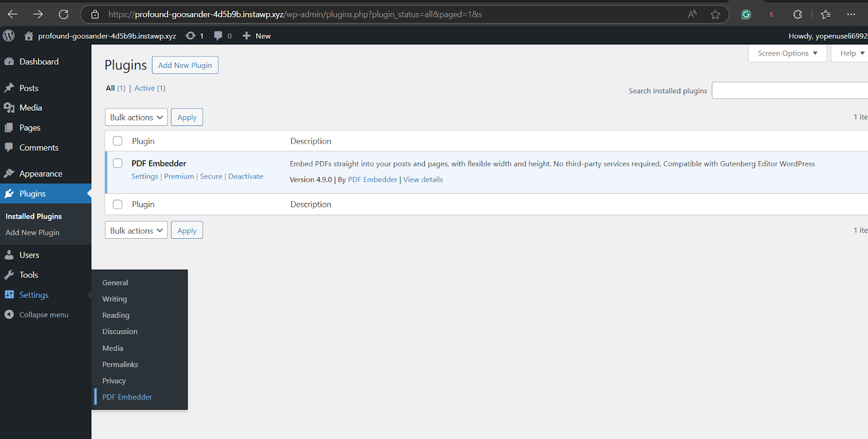
Task: Click the Premium link under PDF Embedder
Action: pos(179,176)
